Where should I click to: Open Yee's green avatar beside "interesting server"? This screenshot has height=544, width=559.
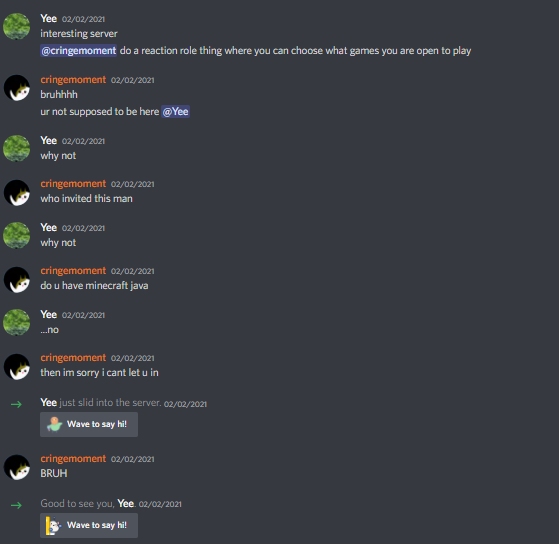[x=16, y=26]
